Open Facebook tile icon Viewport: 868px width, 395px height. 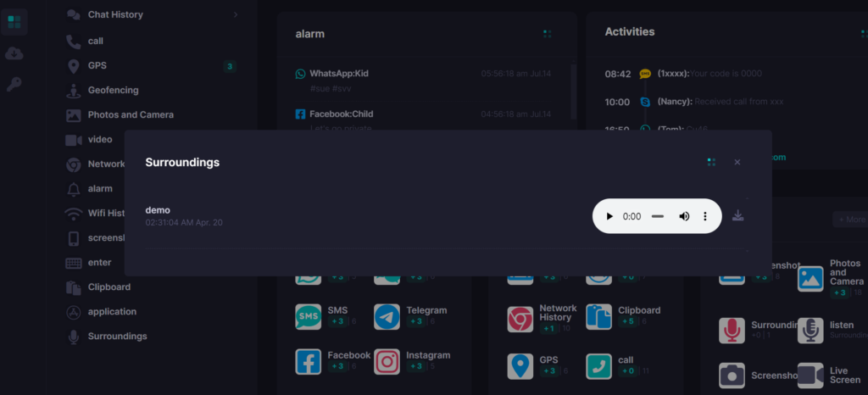tap(308, 362)
